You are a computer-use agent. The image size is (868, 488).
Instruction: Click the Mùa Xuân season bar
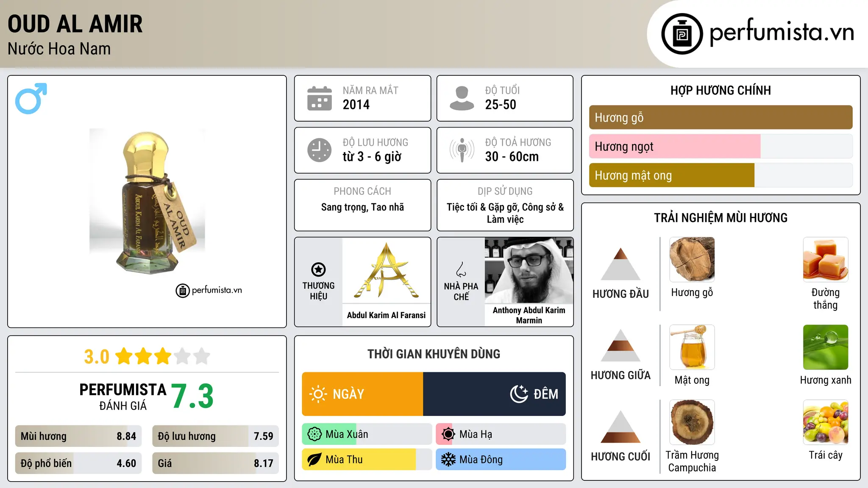pyautogui.click(x=367, y=434)
